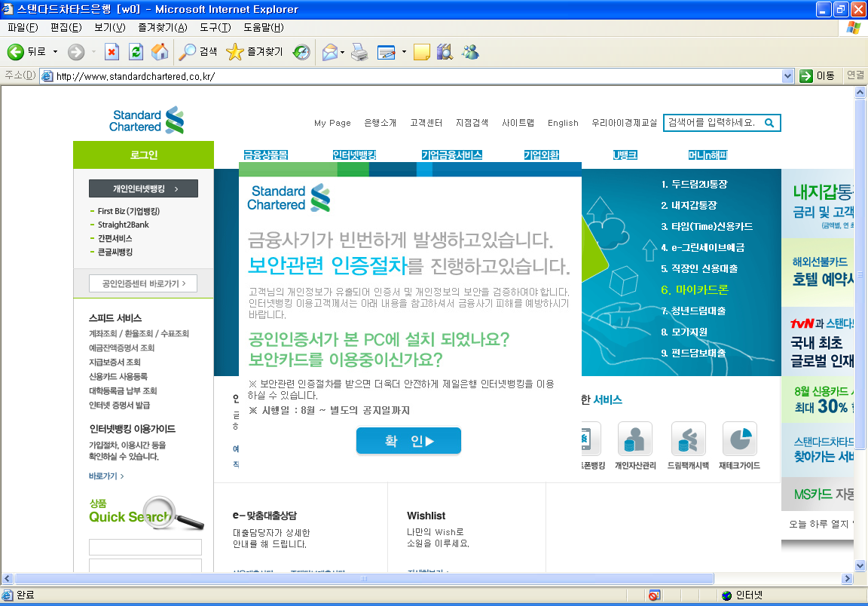The height and width of the screenshot is (606, 868).
Task: Open the Messenger people icon
Action: (470, 52)
